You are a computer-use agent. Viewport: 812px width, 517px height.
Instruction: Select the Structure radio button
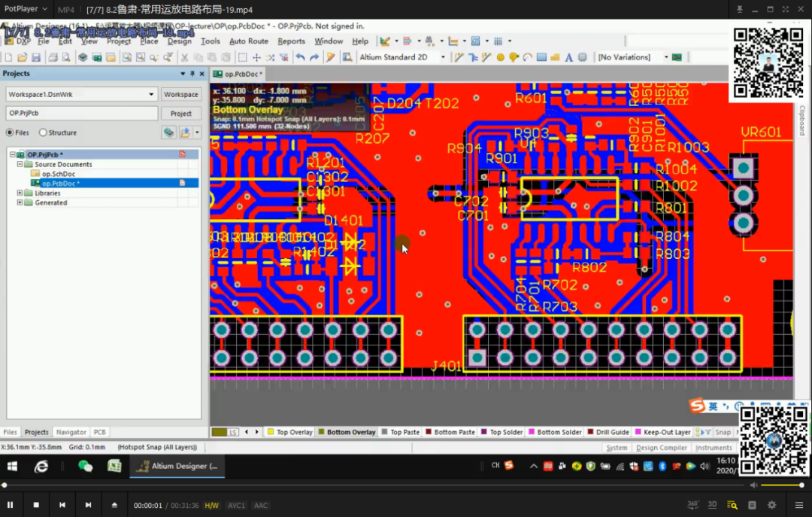(x=43, y=132)
